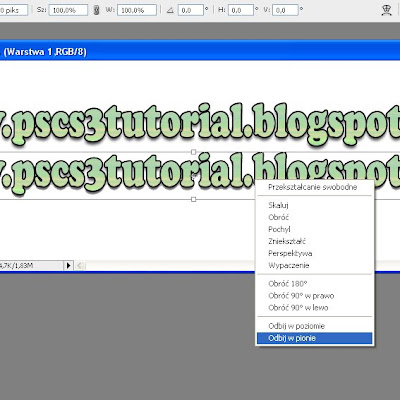Click the icon at the options bar's right end
This screenshot has width=400, height=400.
[386, 10]
